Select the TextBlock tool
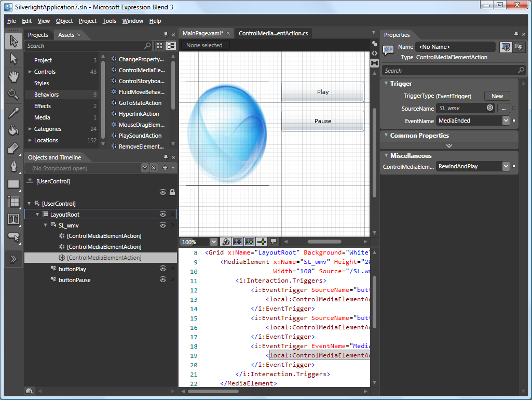532x400 pixels. click(13, 219)
